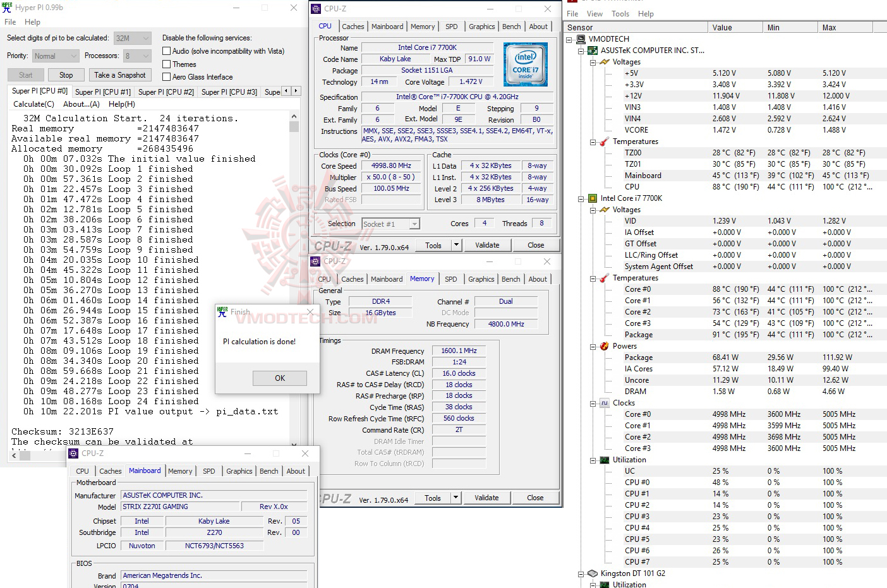
Task: Click the Stop button in Hyper PI
Action: 66,75
